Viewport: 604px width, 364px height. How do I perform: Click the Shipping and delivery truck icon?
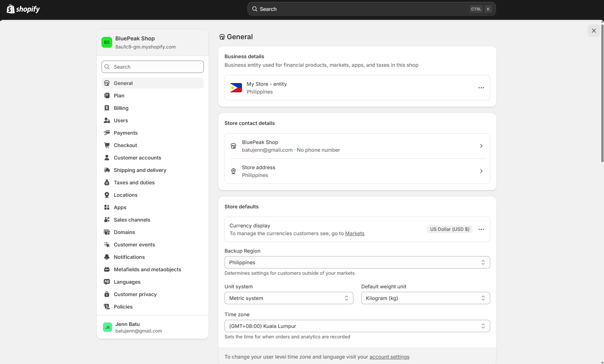click(107, 170)
